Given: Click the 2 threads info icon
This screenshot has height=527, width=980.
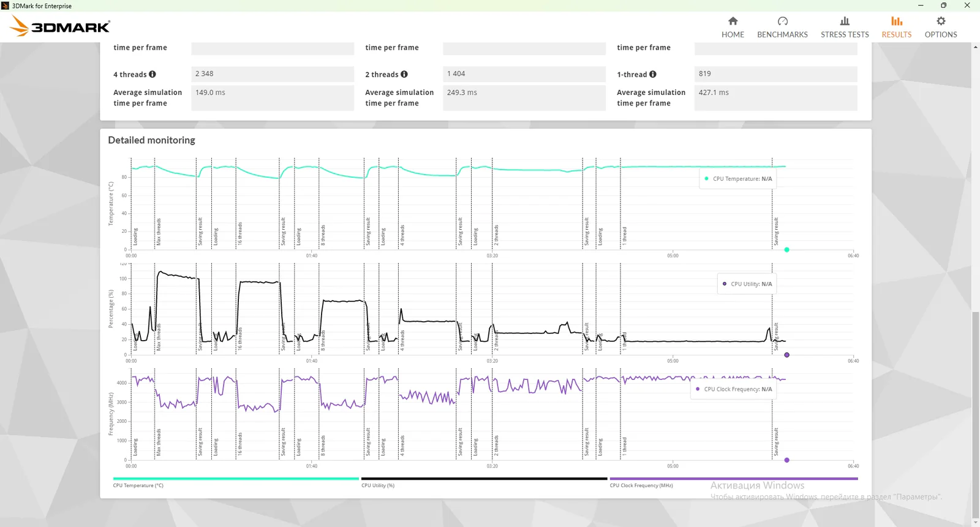Looking at the screenshot, I should click(x=404, y=74).
